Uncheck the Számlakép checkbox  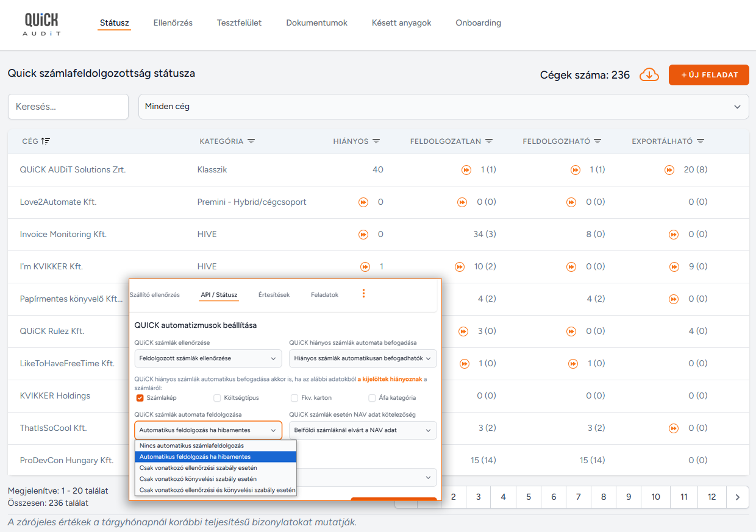point(140,398)
